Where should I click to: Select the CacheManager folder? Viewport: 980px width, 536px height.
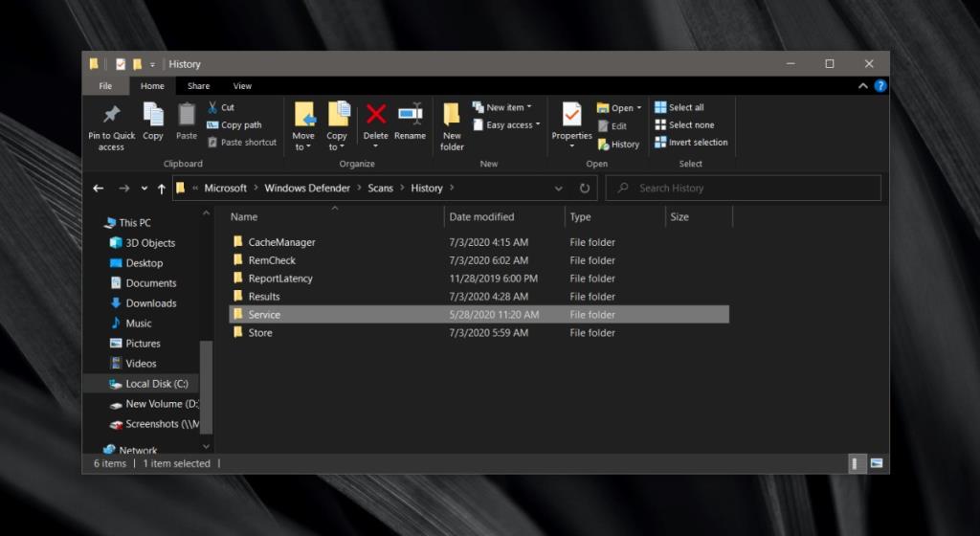coord(479,242)
